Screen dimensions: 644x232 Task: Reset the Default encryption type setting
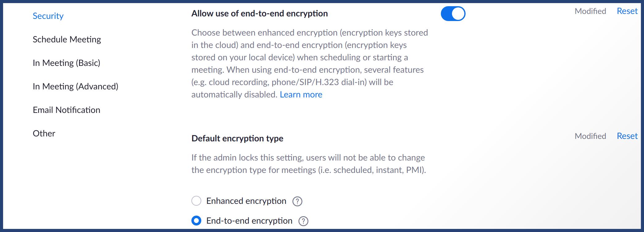[627, 136]
